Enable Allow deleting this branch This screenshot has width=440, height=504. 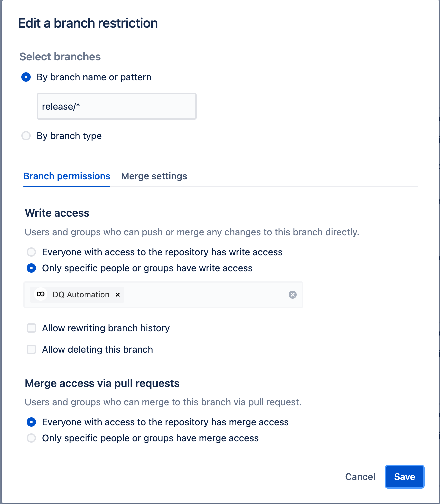tap(31, 349)
